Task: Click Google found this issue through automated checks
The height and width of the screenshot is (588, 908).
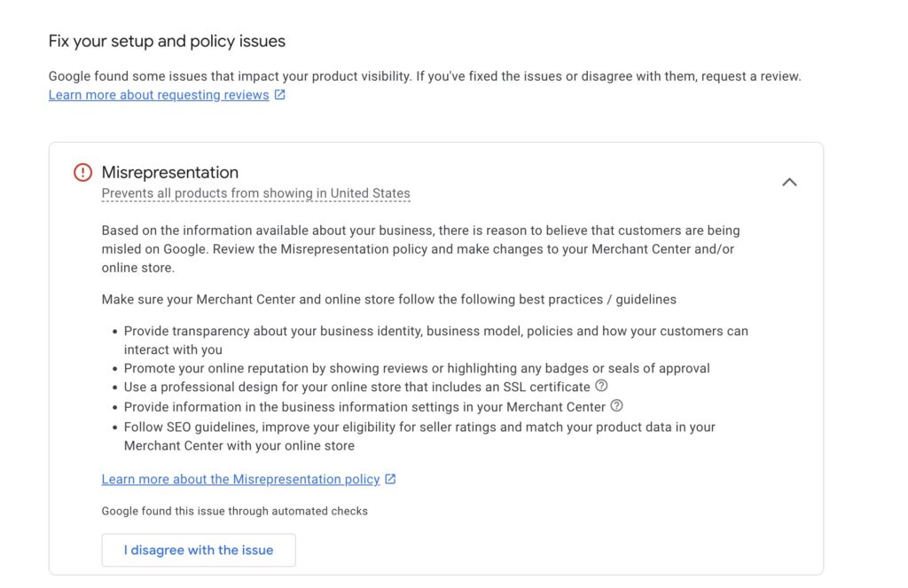Action: click(234, 511)
